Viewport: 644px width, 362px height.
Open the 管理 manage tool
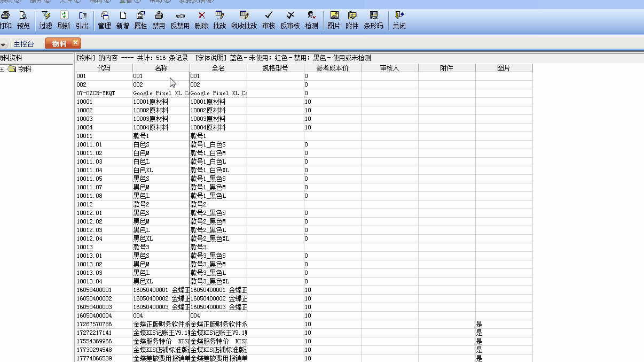pyautogui.click(x=105, y=20)
